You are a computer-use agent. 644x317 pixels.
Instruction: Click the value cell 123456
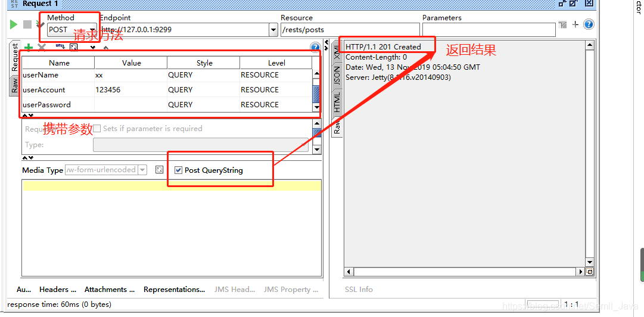131,90
